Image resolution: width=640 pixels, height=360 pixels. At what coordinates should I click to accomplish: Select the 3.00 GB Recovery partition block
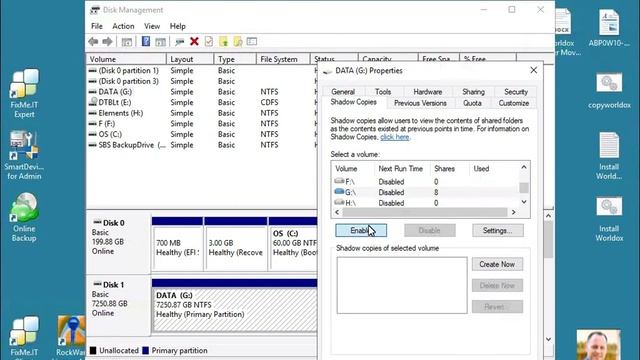pyautogui.click(x=236, y=244)
